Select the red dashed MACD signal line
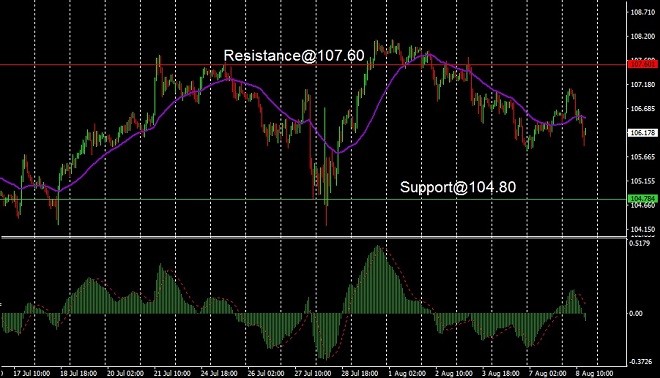 (x=400, y=267)
